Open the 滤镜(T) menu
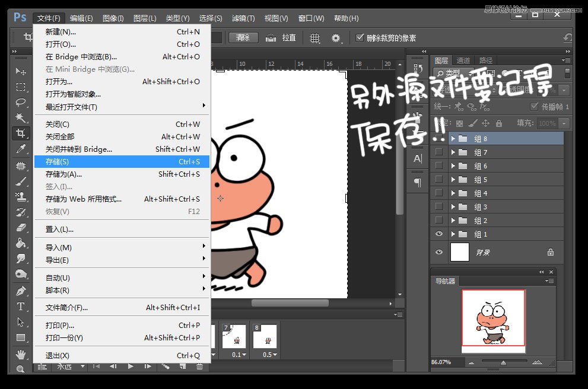Image resolution: width=588 pixels, height=389 pixels. tap(243, 18)
